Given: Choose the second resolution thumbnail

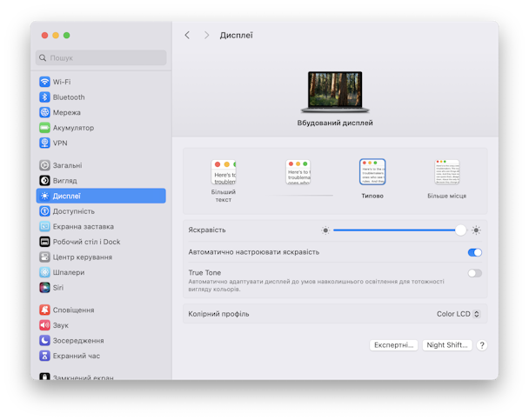Looking at the screenshot, I should [x=298, y=172].
